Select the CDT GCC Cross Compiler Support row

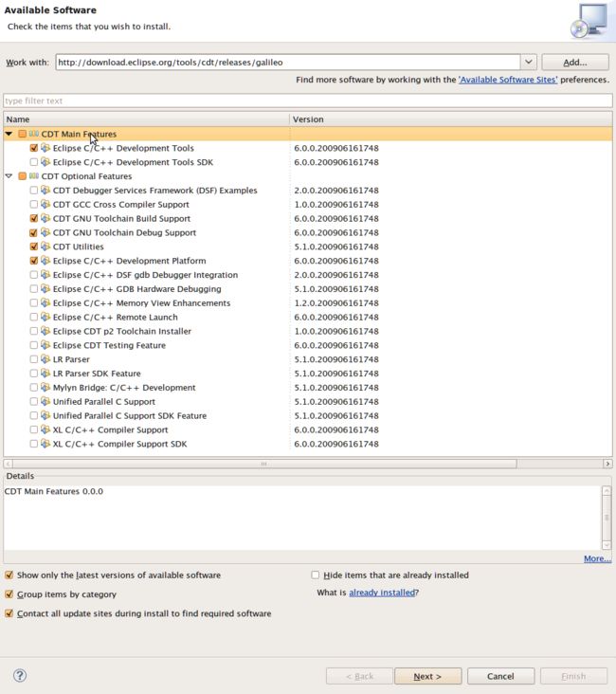308,205
